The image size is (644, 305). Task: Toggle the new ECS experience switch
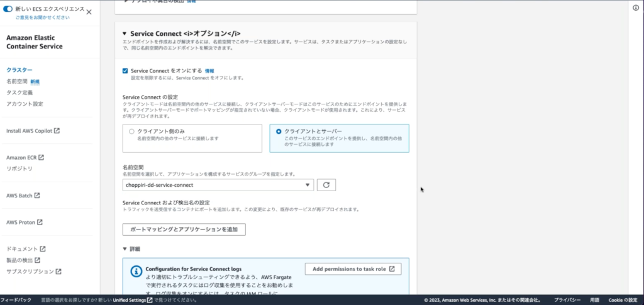tap(8, 9)
